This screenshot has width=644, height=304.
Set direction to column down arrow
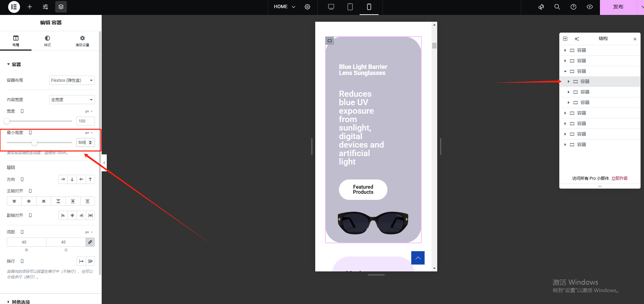(x=72, y=179)
